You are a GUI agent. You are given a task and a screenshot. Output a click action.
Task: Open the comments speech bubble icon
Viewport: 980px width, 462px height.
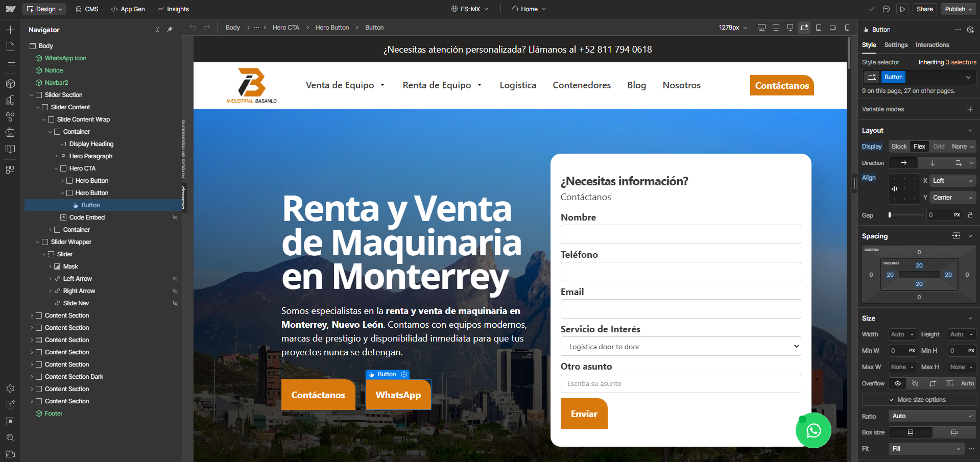pyautogui.click(x=886, y=9)
